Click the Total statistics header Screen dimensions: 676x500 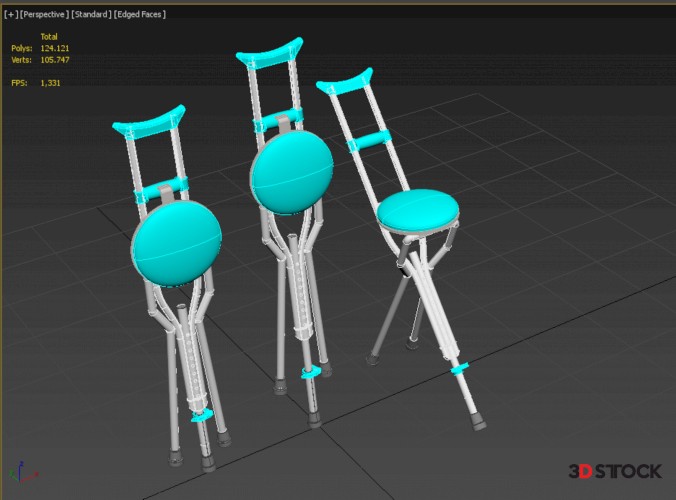(x=49, y=37)
